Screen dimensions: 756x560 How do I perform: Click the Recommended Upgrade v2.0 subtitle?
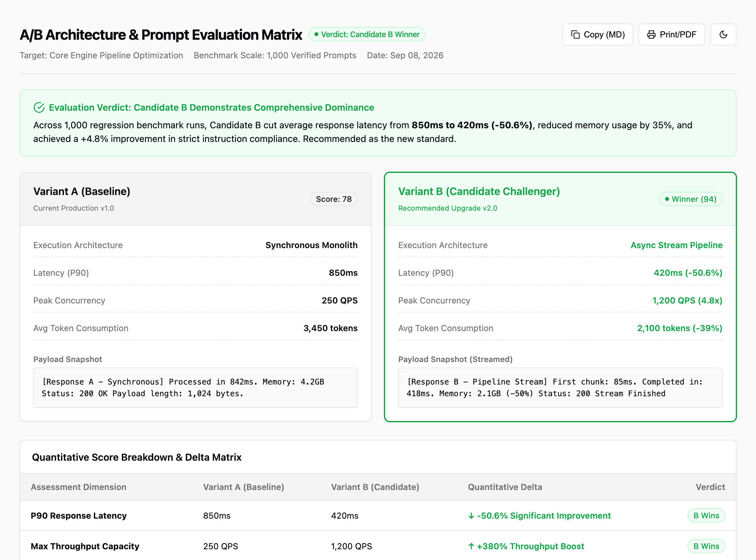447,208
